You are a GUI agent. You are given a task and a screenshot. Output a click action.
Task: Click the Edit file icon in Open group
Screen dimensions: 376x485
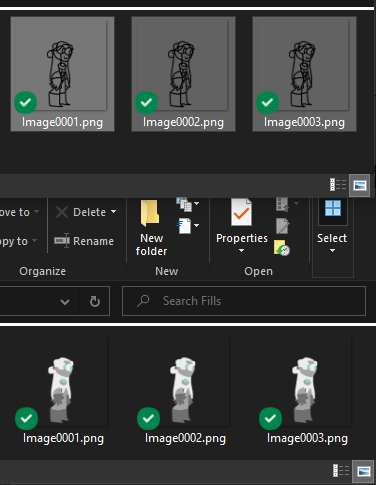pyautogui.click(x=282, y=226)
